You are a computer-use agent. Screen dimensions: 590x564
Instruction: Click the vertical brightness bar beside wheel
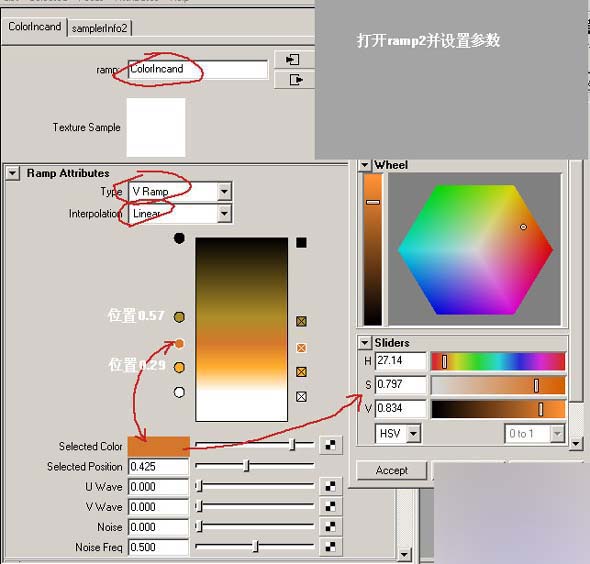tap(373, 249)
